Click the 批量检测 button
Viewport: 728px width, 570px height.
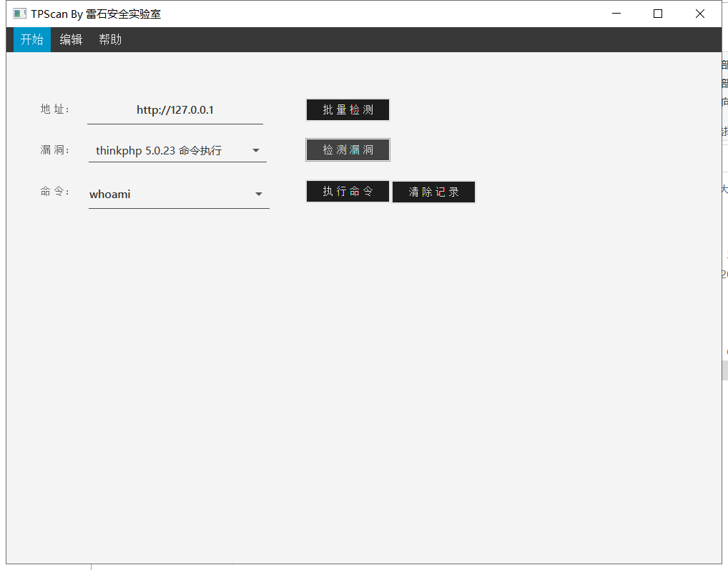(348, 109)
